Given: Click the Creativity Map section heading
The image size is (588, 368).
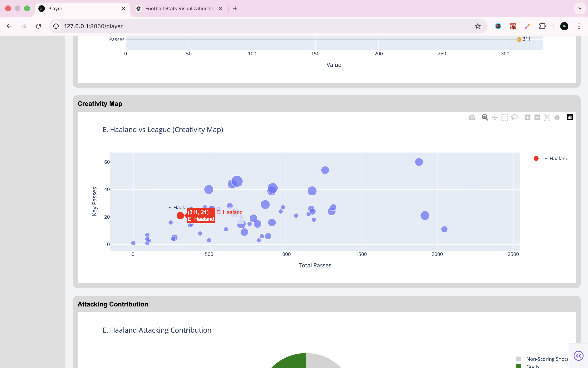Looking at the screenshot, I should tap(100, 104).
